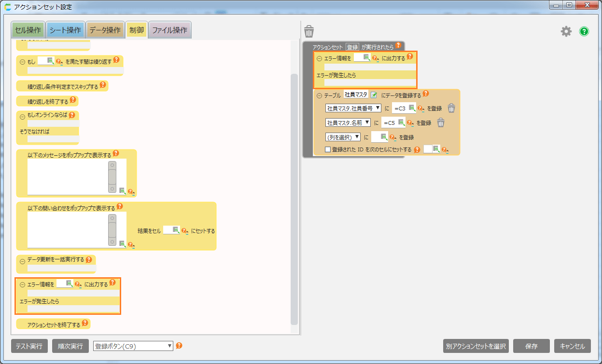The image size is (602, 364).
Task: Collapse the テーブル 社員マスタ data registration block
Action: [319, 95]
